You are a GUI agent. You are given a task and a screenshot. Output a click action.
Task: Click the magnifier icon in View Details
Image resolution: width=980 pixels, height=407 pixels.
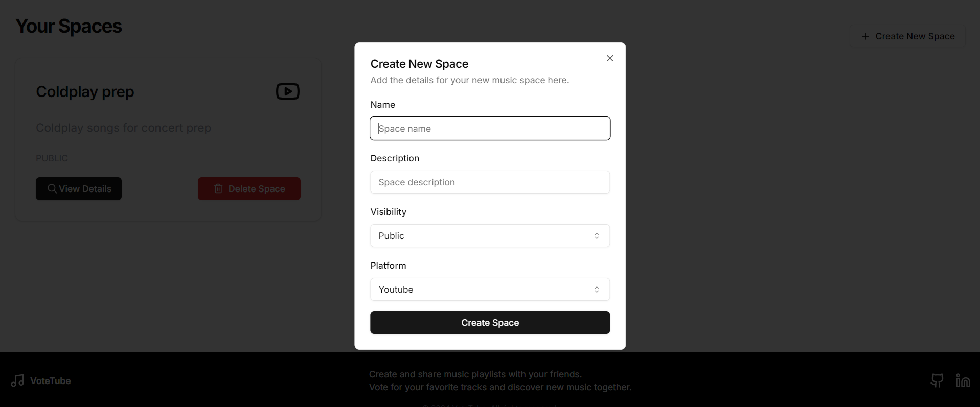tap(52, 188)
